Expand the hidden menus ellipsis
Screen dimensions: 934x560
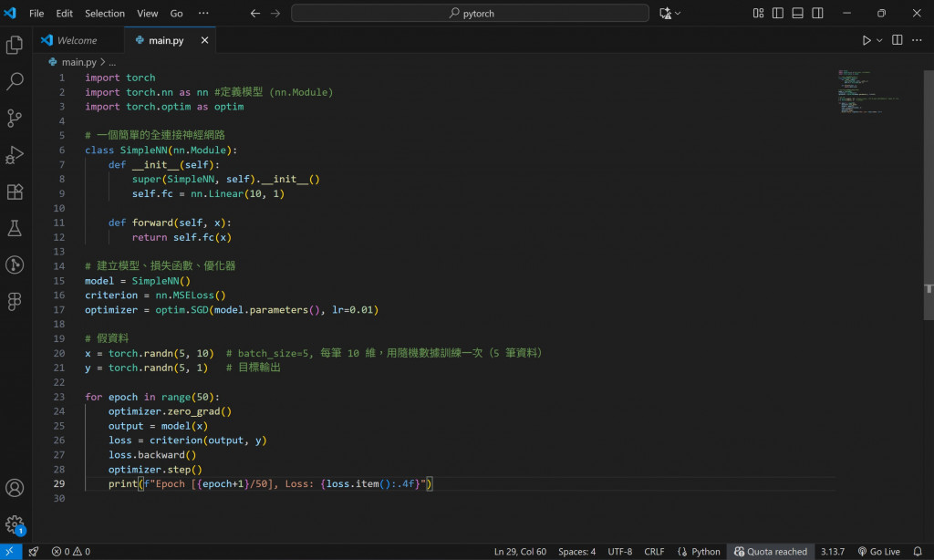click(x=203, y=13)
